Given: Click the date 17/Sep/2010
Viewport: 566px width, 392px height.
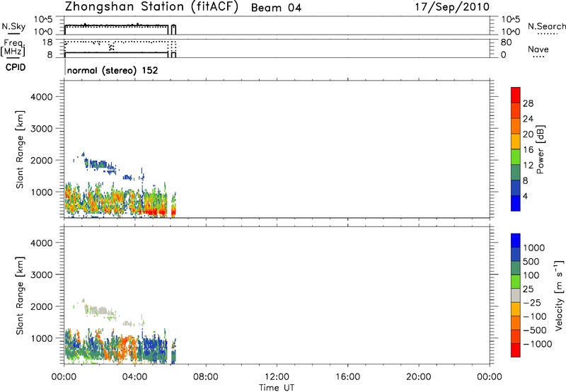Looking at the screenshot, I should click(x=452, y=7).
